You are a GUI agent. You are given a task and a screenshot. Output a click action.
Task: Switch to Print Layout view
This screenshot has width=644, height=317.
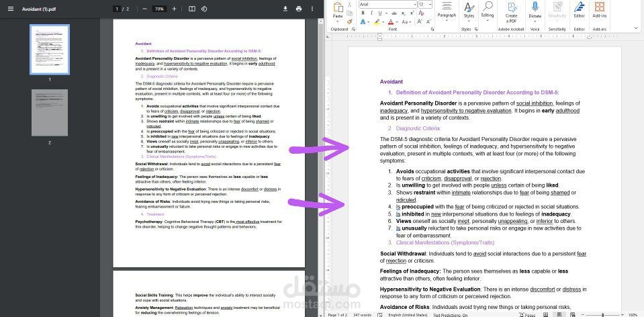point(559,315)
